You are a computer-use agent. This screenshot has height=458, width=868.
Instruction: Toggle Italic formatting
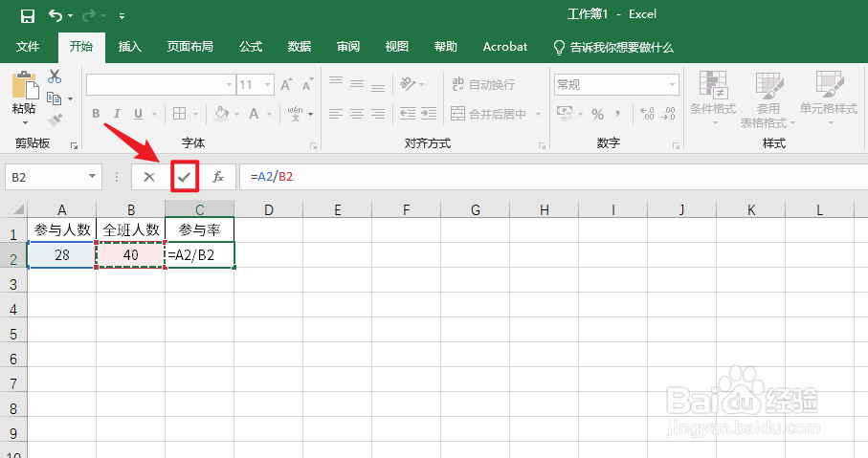[x=117, y=114]
